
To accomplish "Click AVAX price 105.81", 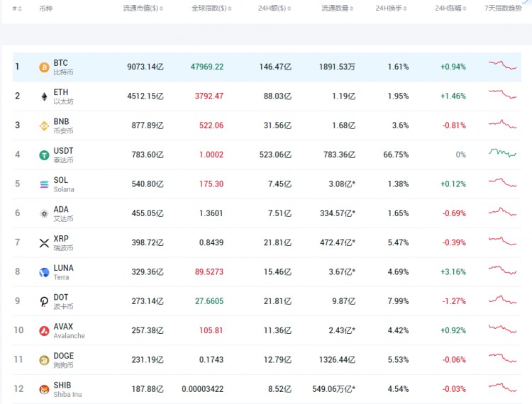I will (211, 330).
